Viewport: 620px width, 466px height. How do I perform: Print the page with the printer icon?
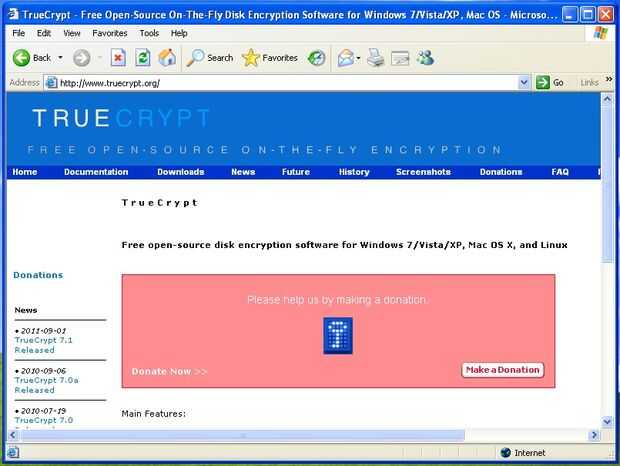click(x=375, y=58)
